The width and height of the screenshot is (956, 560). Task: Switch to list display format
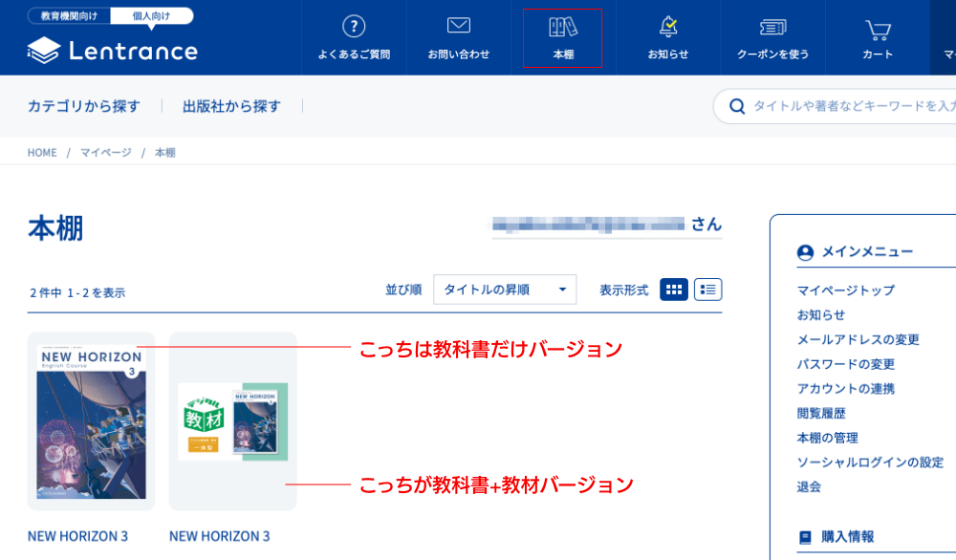(707, 290)
